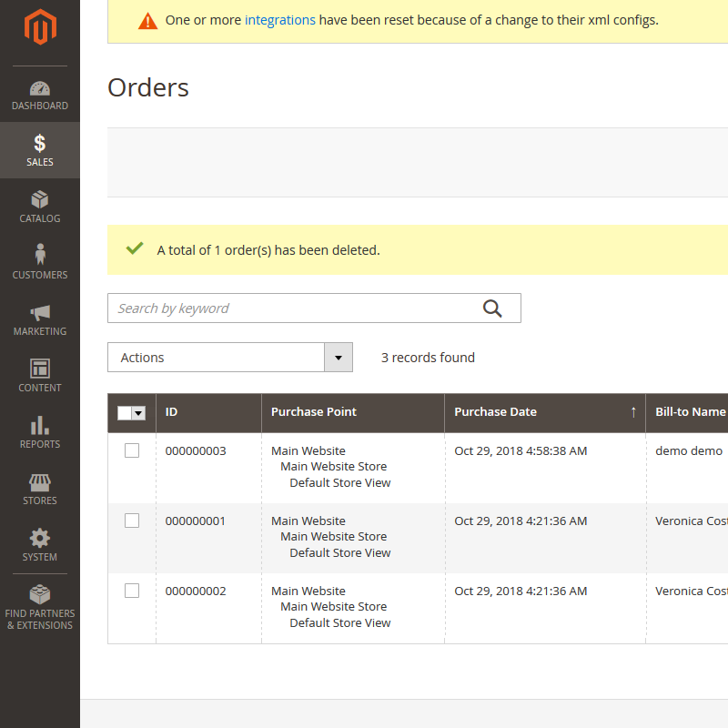Expand the Actions dropdown
The width and height of the screenshot is (728, 728).
click(x=338, y=358)
